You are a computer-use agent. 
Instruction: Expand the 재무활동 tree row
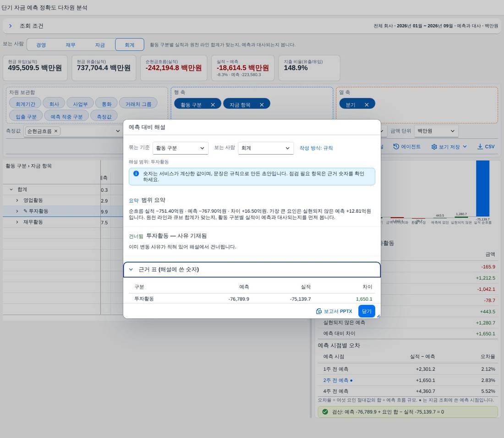click(x=17, y=222)
